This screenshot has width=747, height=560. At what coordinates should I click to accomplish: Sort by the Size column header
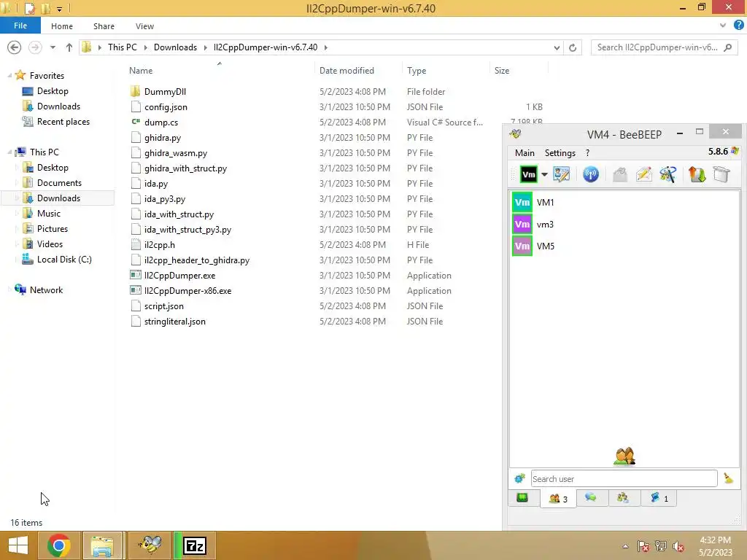coord(519,71)
